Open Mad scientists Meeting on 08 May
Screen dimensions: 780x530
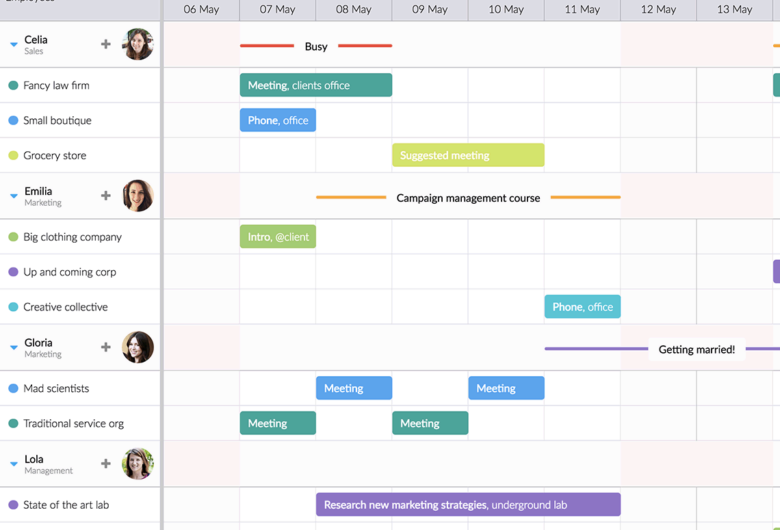(354, 388)
